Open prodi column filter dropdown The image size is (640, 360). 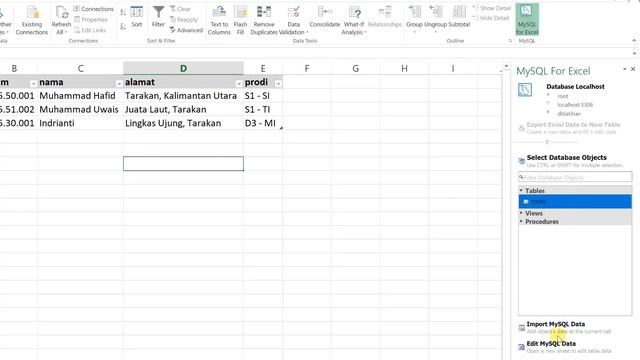pos(278,83)
